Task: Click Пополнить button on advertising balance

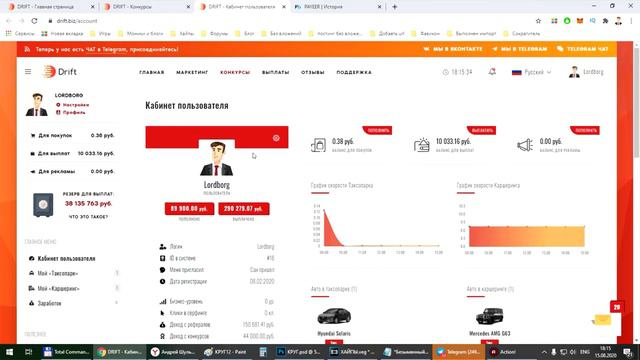Action: 585,130
